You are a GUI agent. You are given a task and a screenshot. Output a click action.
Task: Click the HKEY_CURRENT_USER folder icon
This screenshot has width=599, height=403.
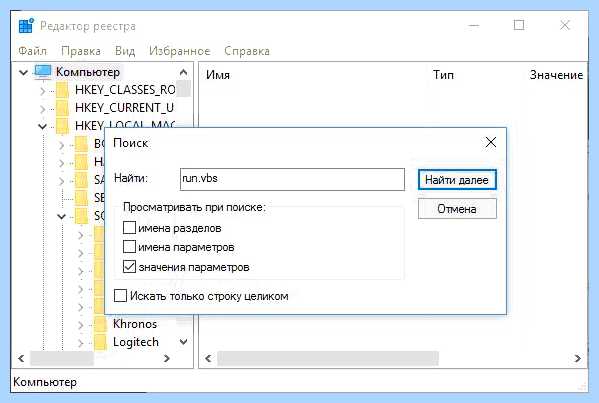(62, 108)
